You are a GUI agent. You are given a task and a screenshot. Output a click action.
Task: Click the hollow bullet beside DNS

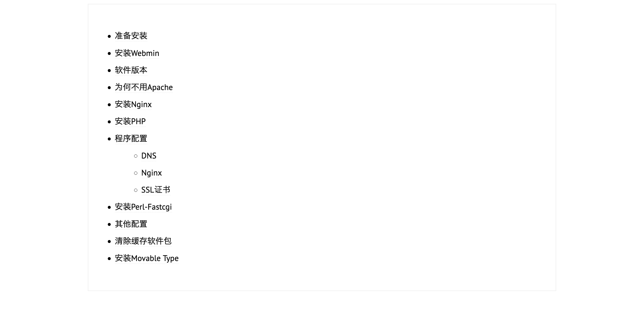click(x=136, y=156)
